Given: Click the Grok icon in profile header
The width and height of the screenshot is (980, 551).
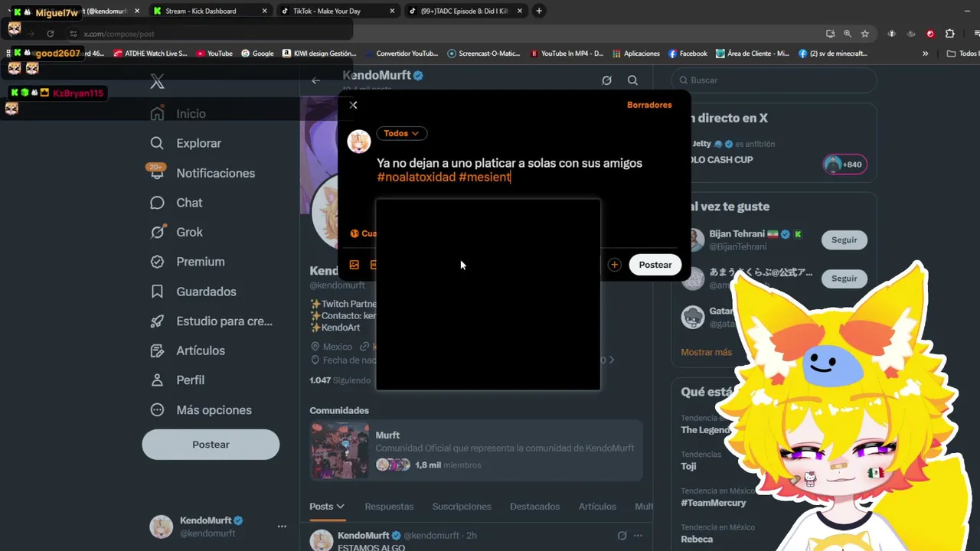Looking at the screenshot, I should (606, 80).
